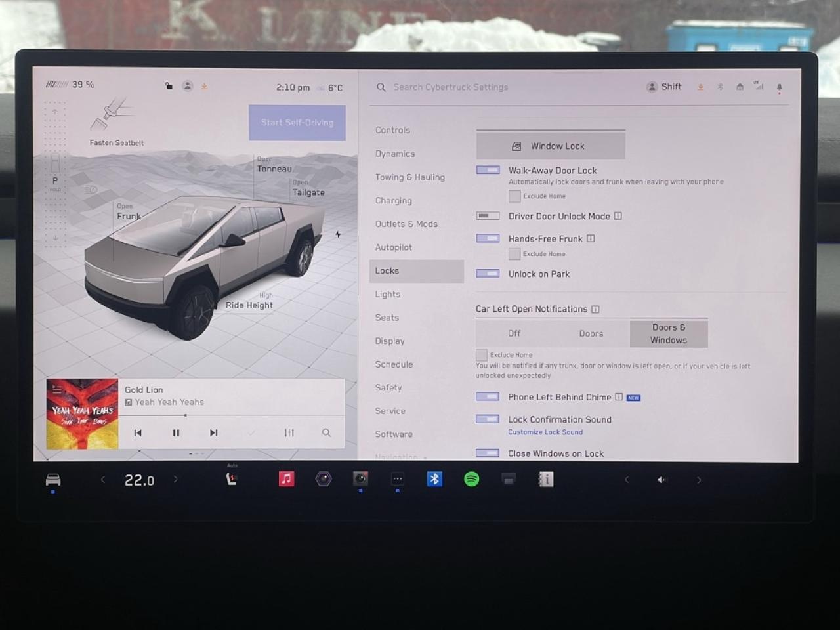This screenshot has width=840, height=630.
Task: Open the Charging settings section
Action: 393,200
